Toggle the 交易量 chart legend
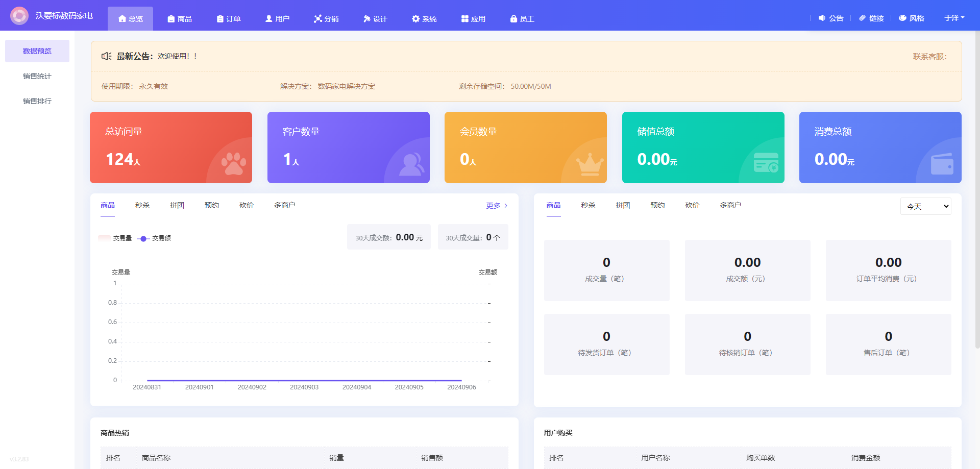 coord(115,238)
